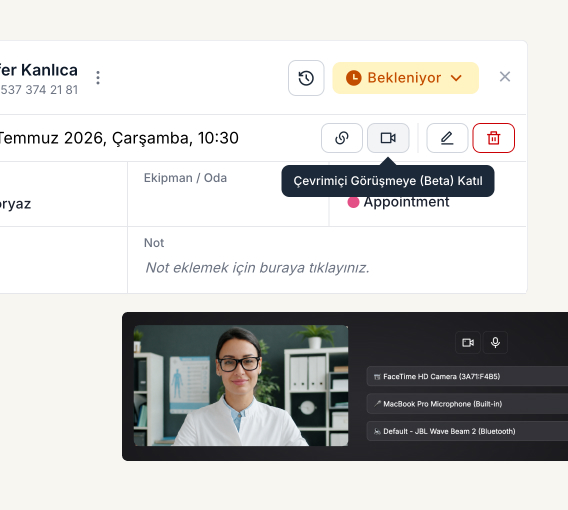Image resolution: width=568 pixels, height=510 pixels.
Task: Expand the Bekleniyor status dropdown
Action: [405, 78]
